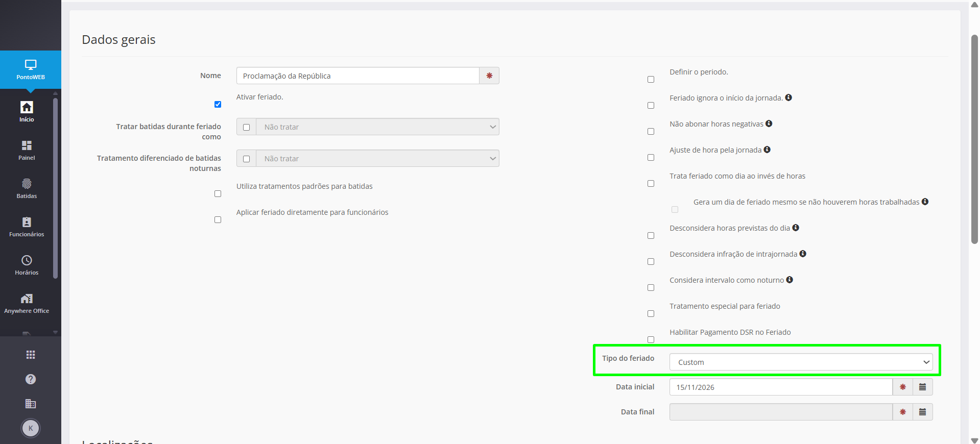Open Funcionários badge icon
The height and width of the screenshot is (444, 980).
pos(27,222)
